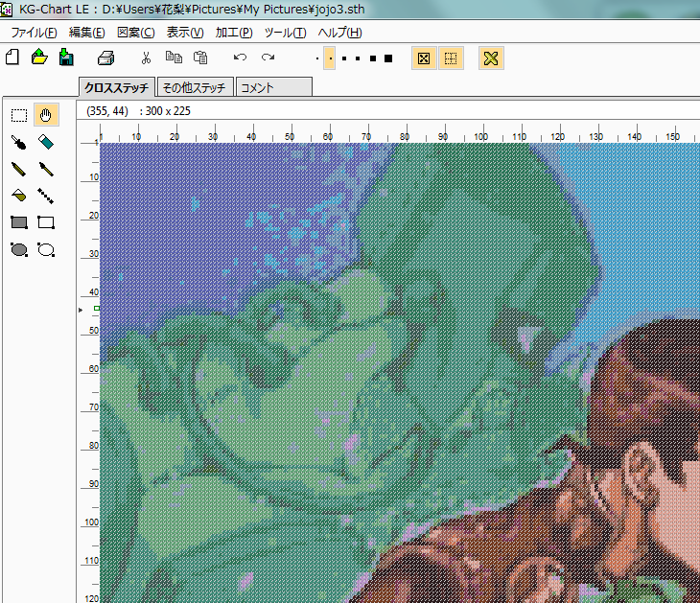This screenshot has height=603, width=700.
Task: Click the 100 mark on horizontal ruler
Action: [480, 136]
